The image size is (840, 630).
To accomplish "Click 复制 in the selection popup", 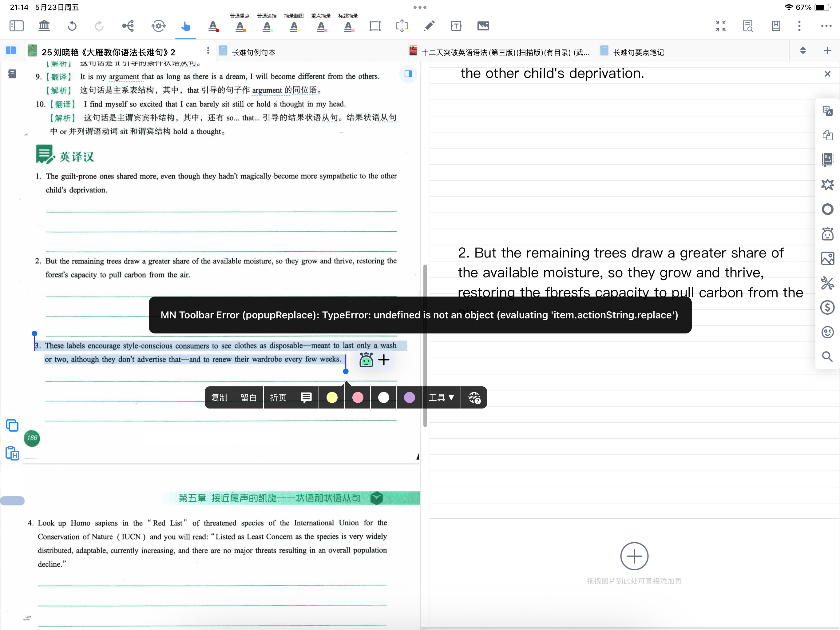I will 219,397.
